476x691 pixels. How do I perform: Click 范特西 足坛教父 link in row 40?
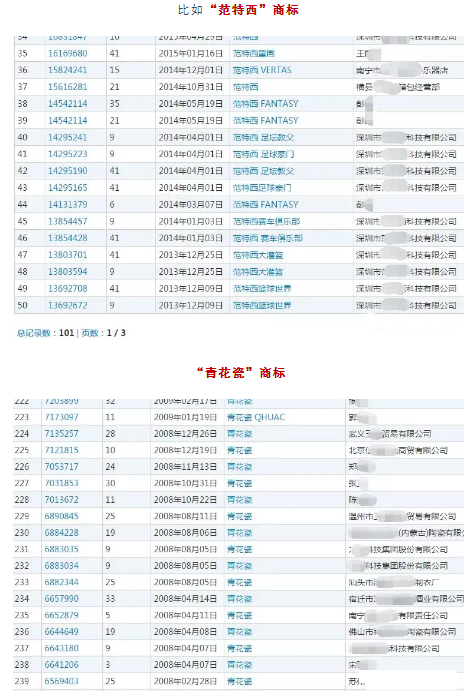pos(263,137)
